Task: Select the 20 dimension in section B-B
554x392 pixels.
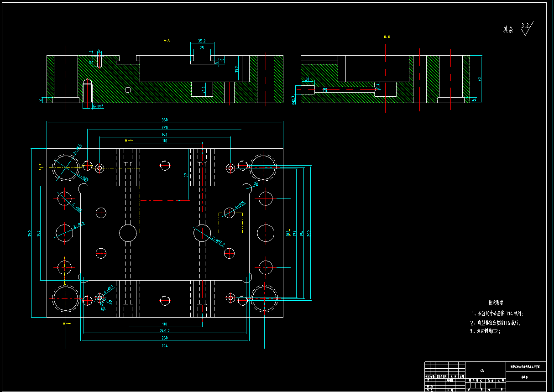Action: 308,79
